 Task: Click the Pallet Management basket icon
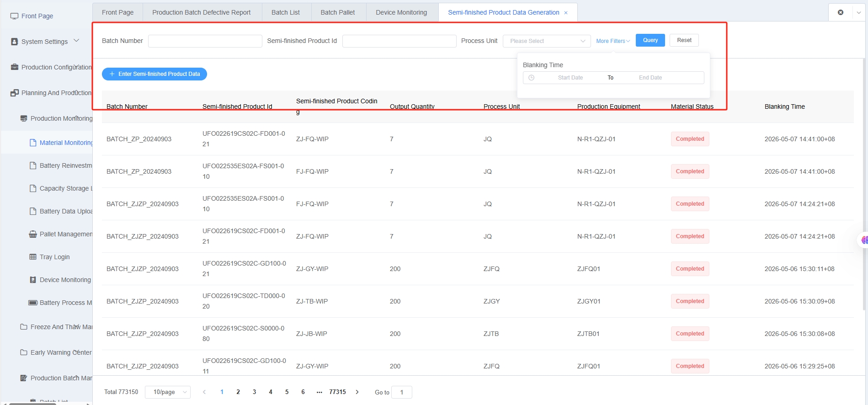[x=33, y=234]
